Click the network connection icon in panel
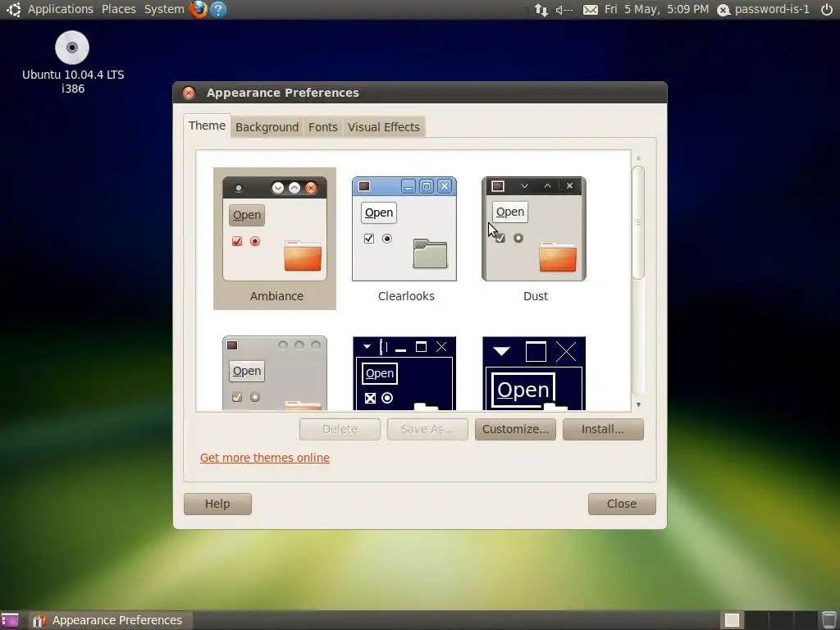Screen dimensions: 840x630 pyautogui.click(x=541, y=10)
